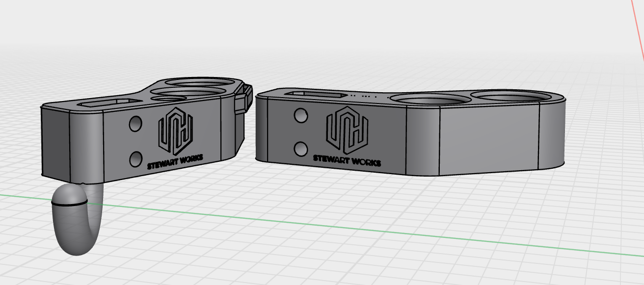Click the hexagon logo on the right part

(347, 130)
